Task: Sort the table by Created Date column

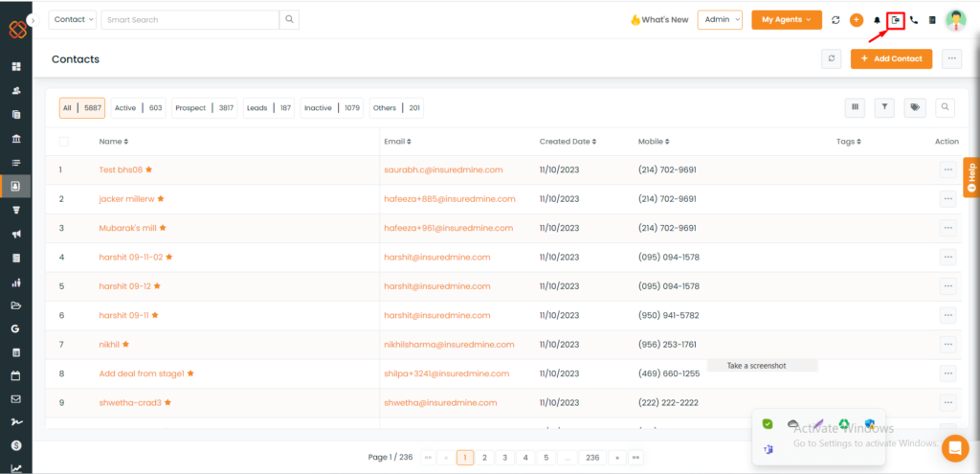Action: 568,142
